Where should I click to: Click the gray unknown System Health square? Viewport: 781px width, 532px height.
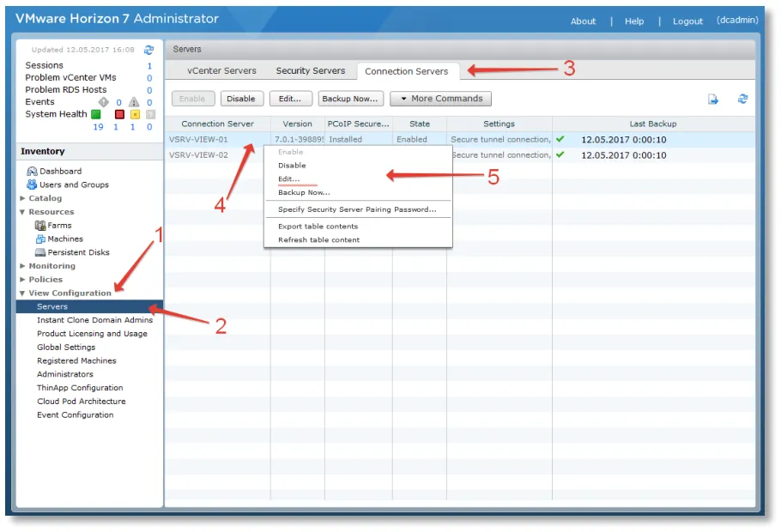[x=151, y=115]
